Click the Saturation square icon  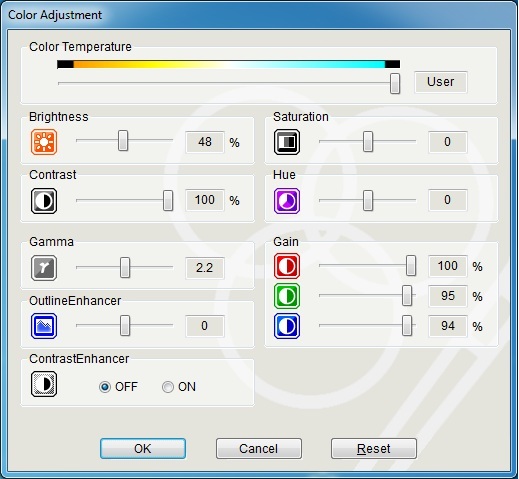coord(287,142)
